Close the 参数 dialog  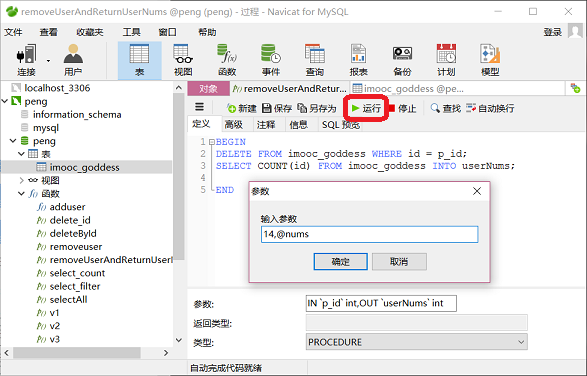point(477,191)
